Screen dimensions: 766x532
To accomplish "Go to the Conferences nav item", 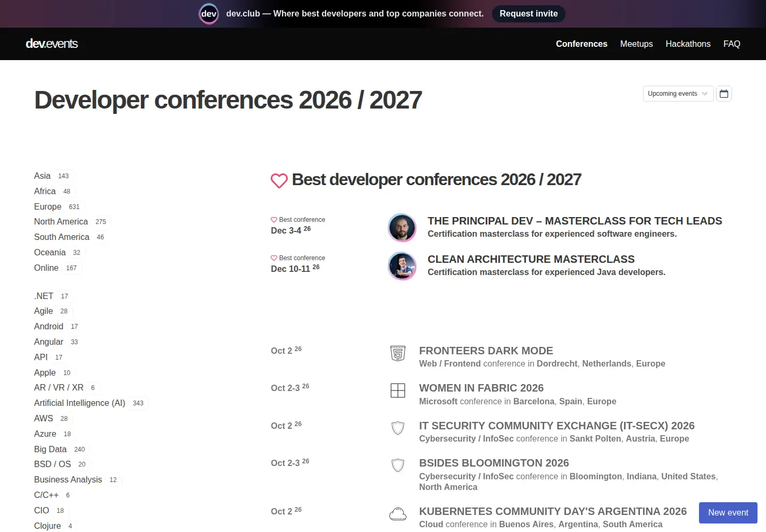I will click(x=581, y=44).
